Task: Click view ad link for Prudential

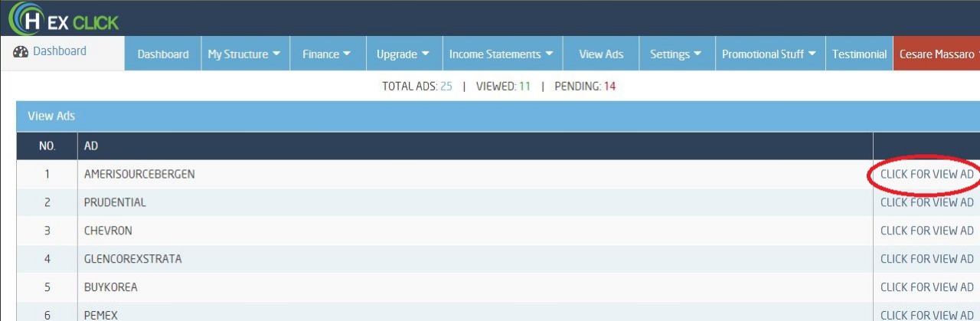Action: [x=926, y=203]
